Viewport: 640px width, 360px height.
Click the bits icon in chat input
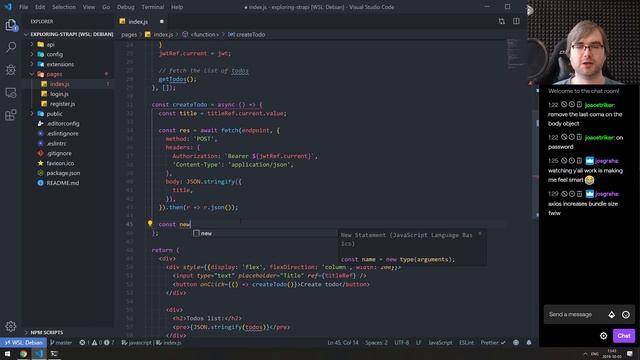tap(611, 314)
